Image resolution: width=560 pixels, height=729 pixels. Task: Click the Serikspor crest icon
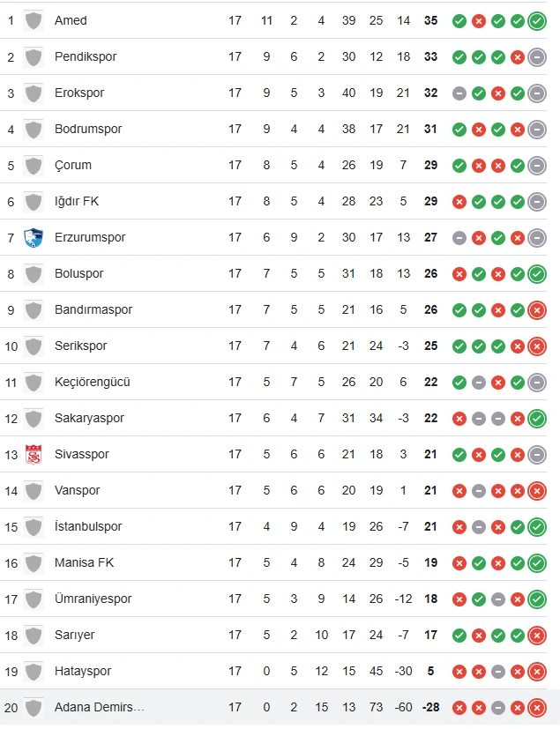(x=33, y=346)
